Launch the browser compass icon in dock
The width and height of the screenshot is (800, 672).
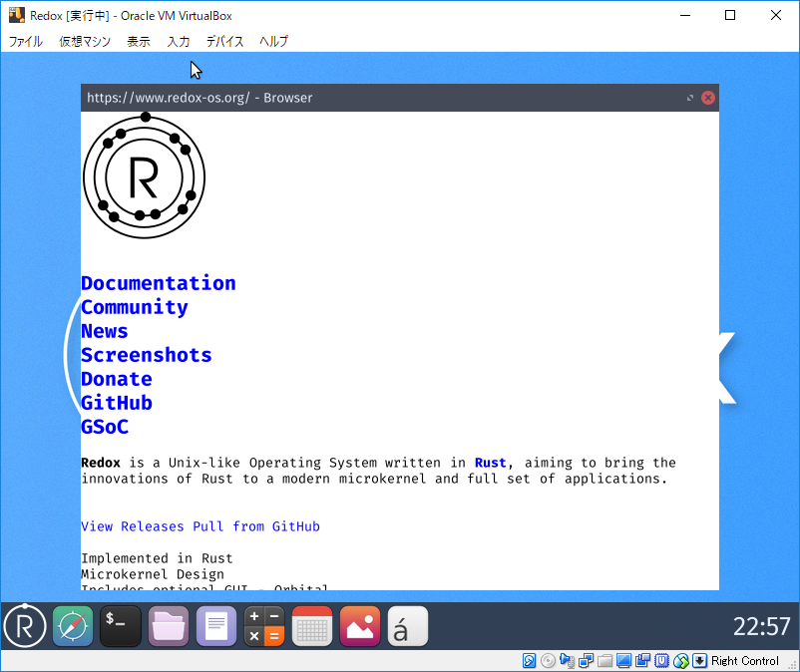pos(73,626)
